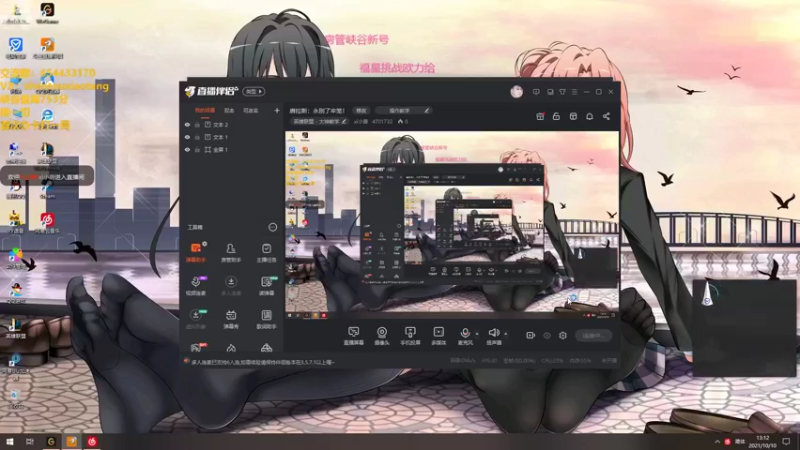Open the gift box icon in header
The image size is (800, 450).
tap(540, 116)
